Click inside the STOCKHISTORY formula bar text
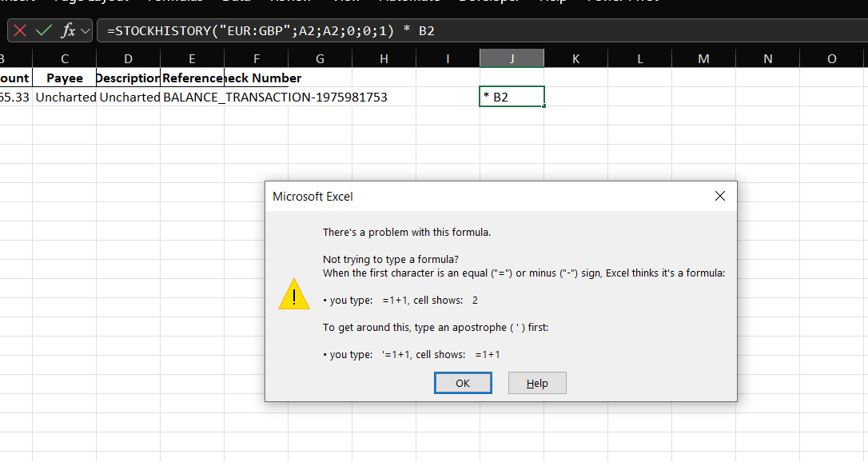Screen dimensions: 868x462 point(272,31)
